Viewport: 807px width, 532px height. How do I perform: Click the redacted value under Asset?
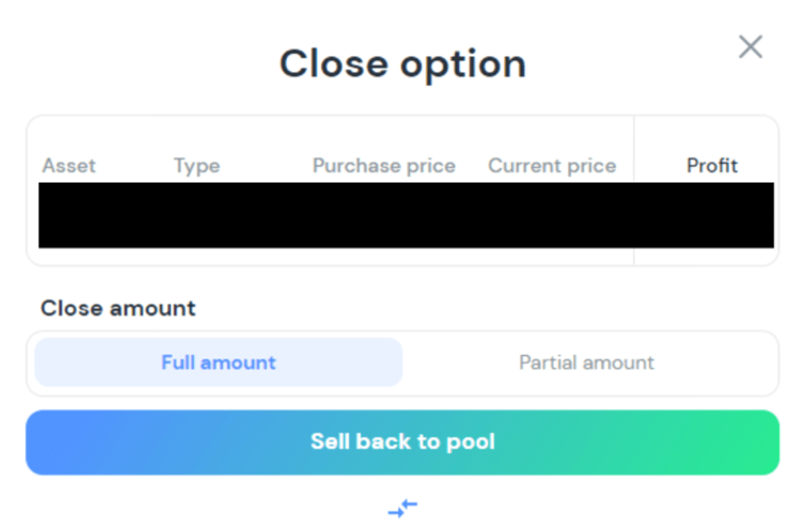[x=69, y=216]
